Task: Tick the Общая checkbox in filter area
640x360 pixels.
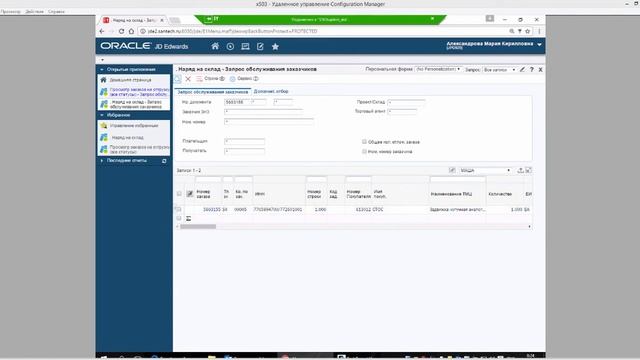Action: pyautogui.click(x=364, y=142)
